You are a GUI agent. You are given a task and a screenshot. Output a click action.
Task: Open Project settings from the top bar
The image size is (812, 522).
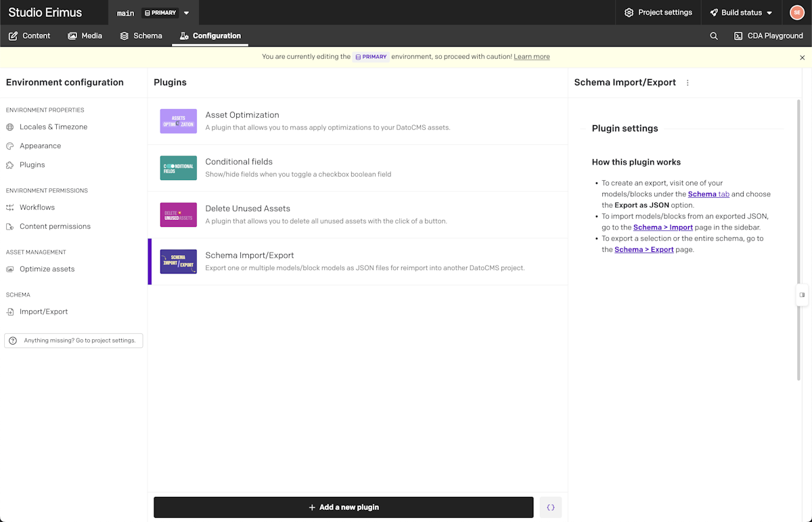pyautogui.click(x=658, y=13)
